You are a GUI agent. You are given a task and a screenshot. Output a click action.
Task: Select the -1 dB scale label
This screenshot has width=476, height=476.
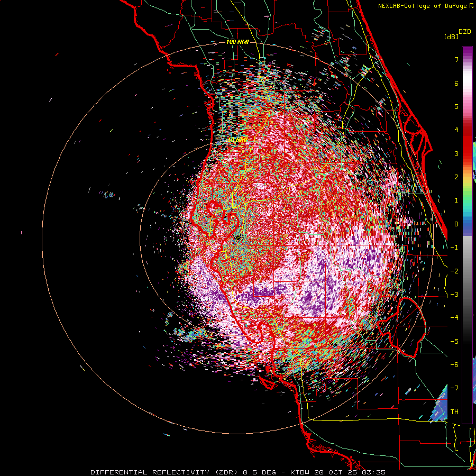(454, 248)
